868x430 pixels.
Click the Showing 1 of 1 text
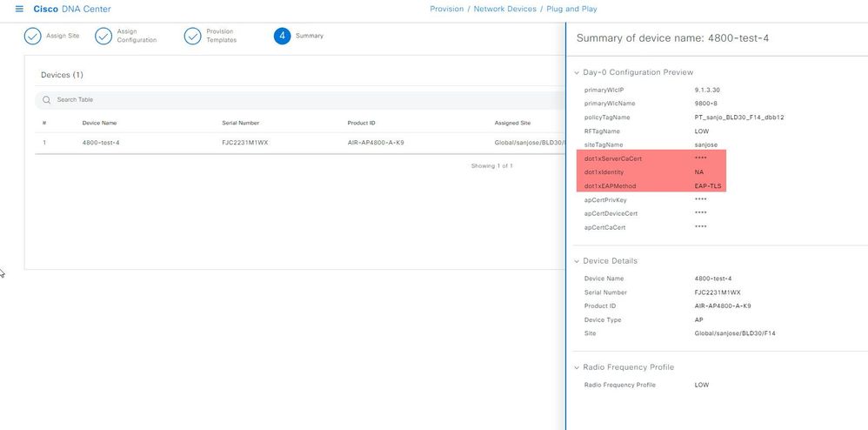[x=491, y=165]
